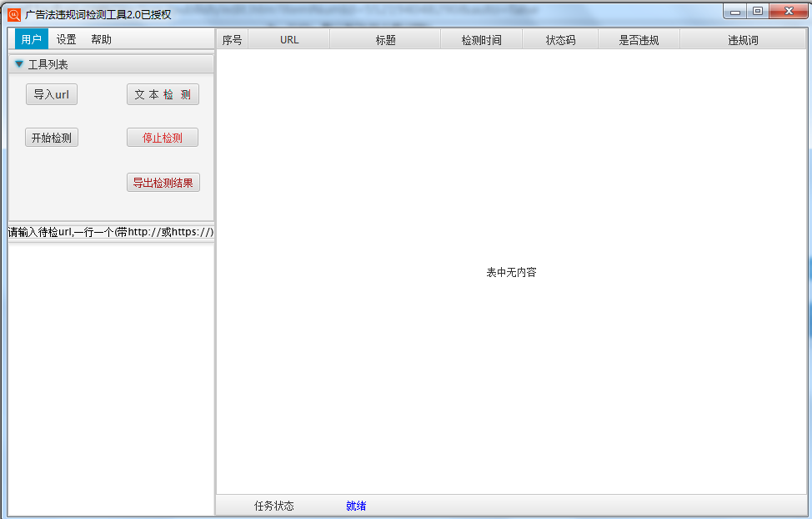Click the 导入url button

tap(52, 94)
